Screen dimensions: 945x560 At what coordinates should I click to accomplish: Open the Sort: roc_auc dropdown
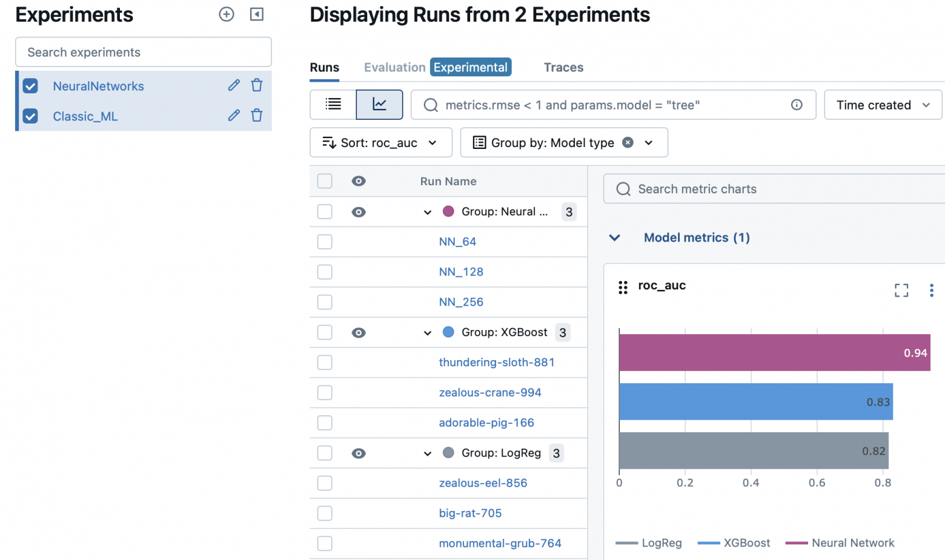[380, 143]
